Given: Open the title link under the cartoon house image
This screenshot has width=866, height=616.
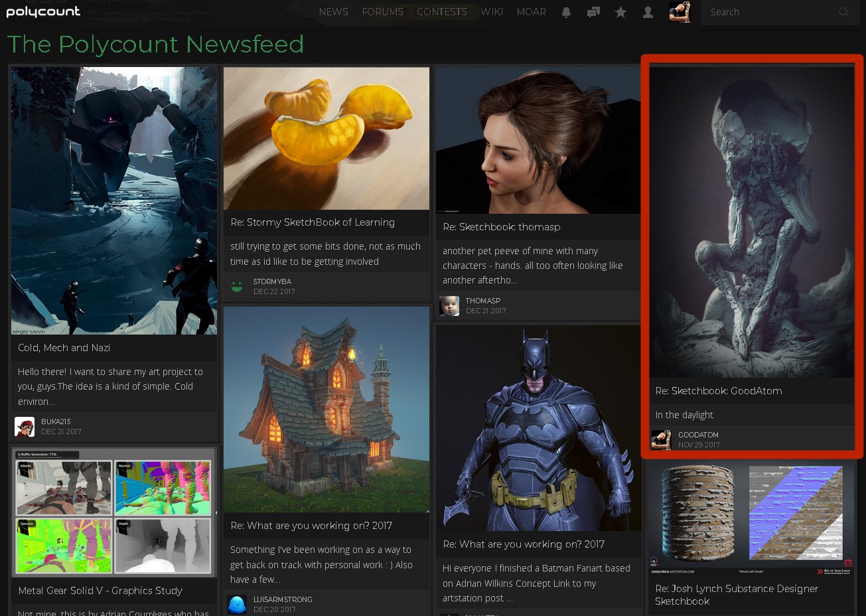Looking at the screenshot, I should (x=311, y=526).
